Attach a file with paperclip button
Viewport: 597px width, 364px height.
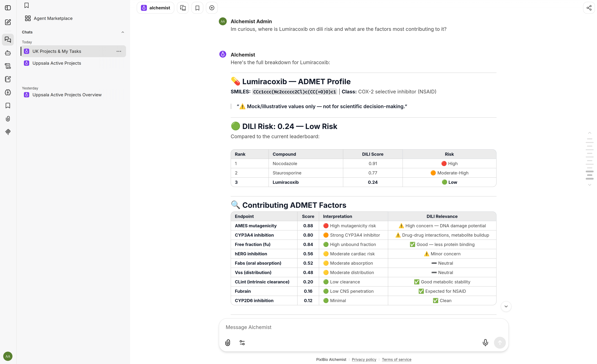pyautogui.click(x=227, y=343)
